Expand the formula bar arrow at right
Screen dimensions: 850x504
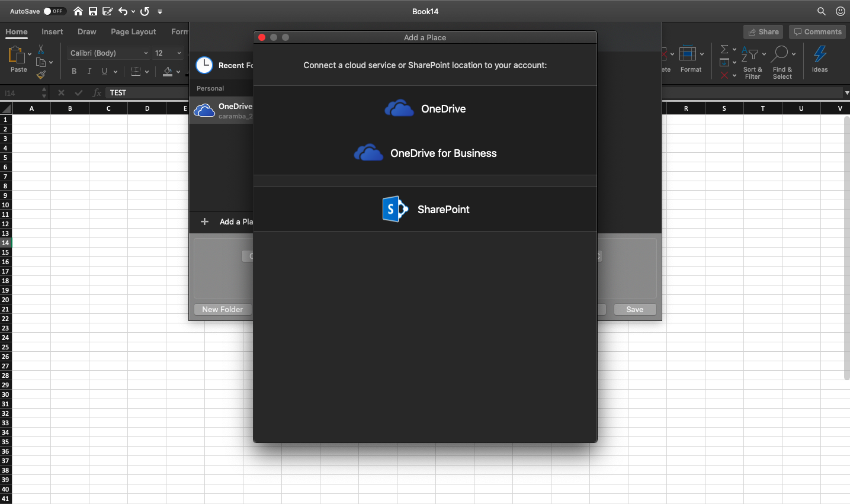click(x=846, y=93)
